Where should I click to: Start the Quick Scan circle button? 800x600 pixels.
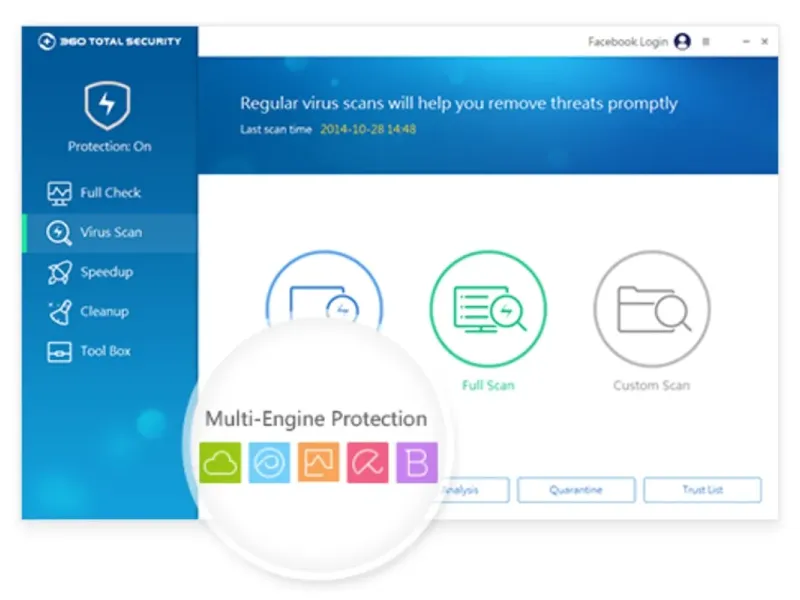324,291
